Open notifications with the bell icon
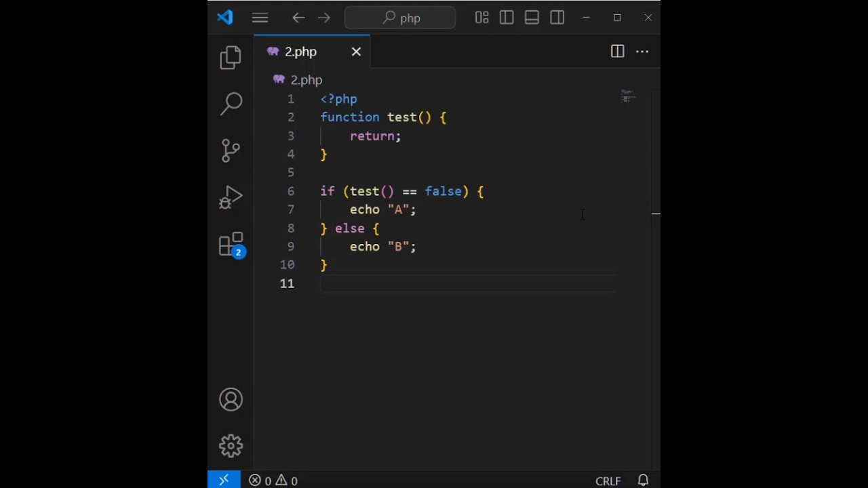 (644, 481)
